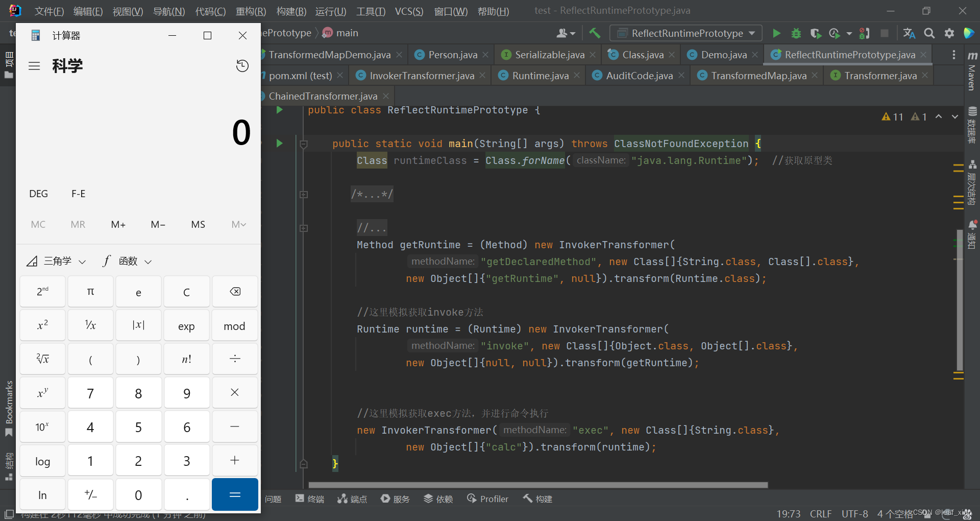
Task: Open the Services tool window
Action: point(395,499)
